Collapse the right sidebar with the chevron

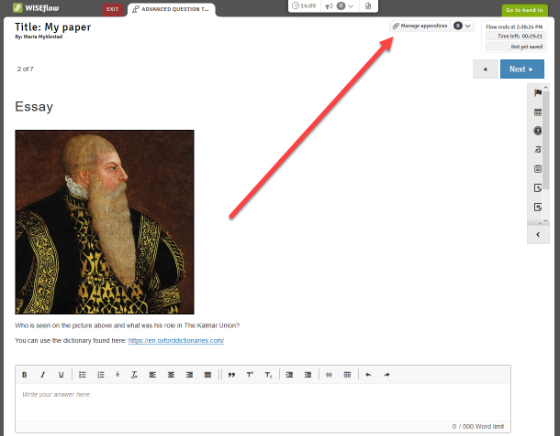[x=538, y=235]
